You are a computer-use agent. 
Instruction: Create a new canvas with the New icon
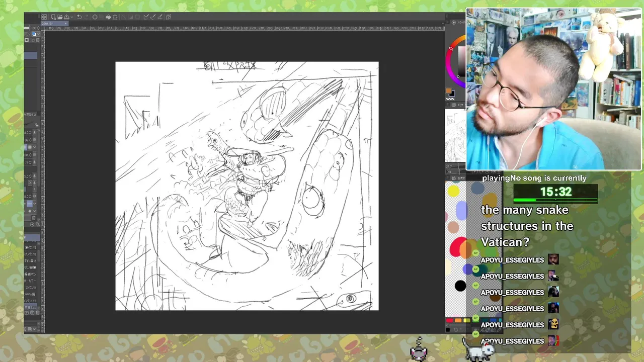[53, 17]
